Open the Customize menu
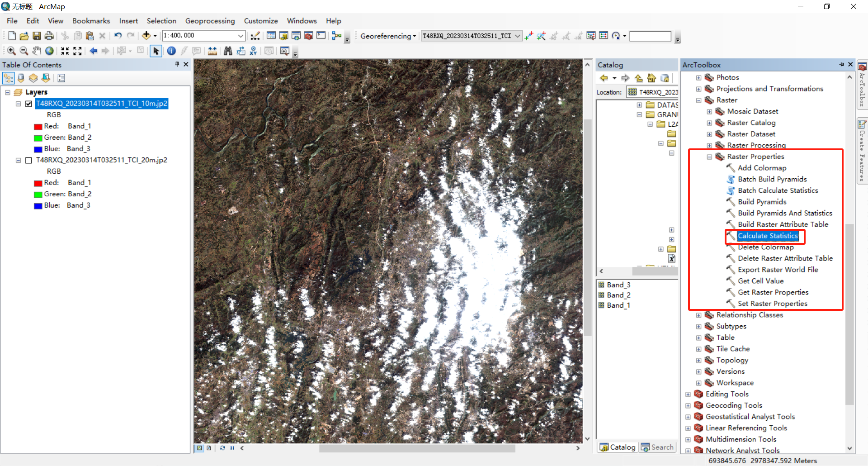The width and height of the screenshot is (868, 466). tap(261, 21)
